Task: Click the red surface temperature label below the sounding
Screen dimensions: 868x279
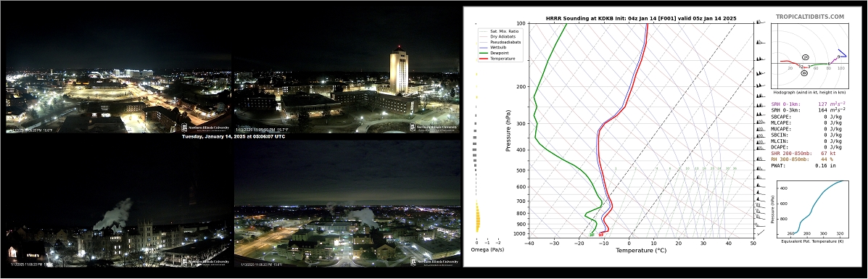Action: pyautogui.click(x=601, y=235)
